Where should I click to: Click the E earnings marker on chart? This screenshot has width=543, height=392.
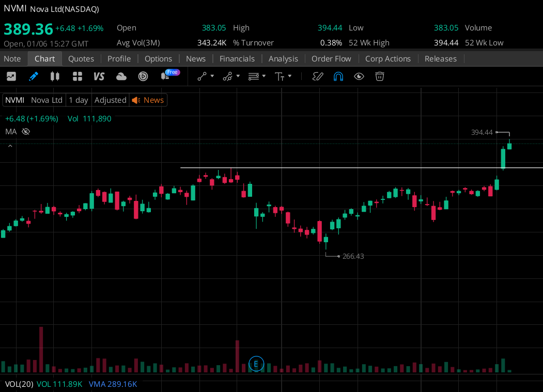point(256,364)
